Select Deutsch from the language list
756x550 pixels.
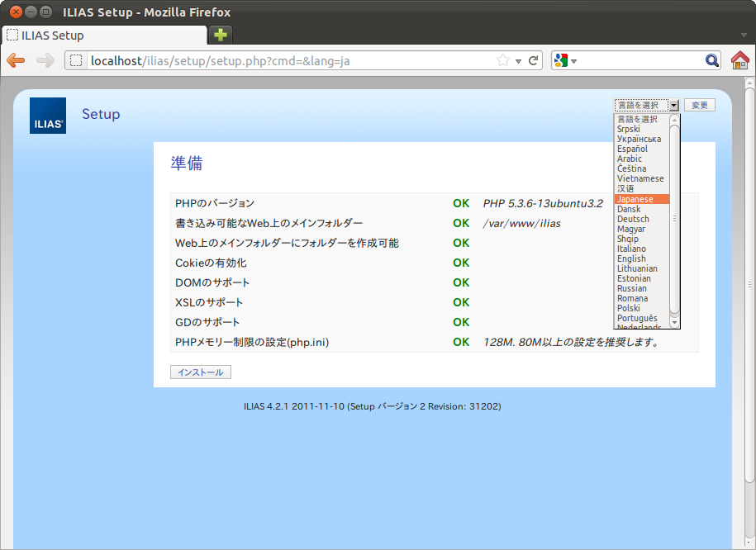(x=633, y=219)
